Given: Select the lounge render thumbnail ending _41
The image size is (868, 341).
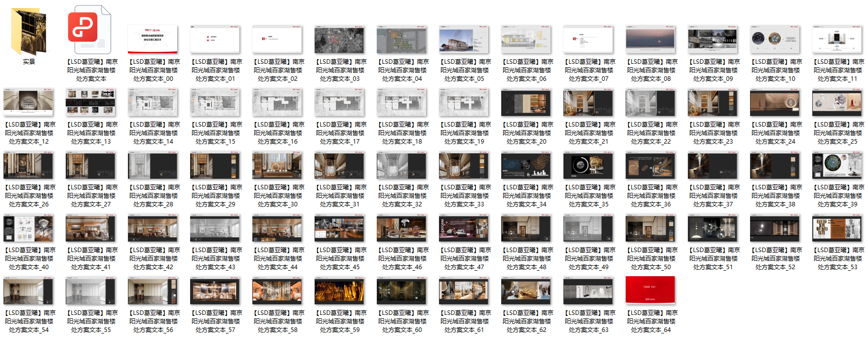Looking at the screenshot, I should [90, 229].
